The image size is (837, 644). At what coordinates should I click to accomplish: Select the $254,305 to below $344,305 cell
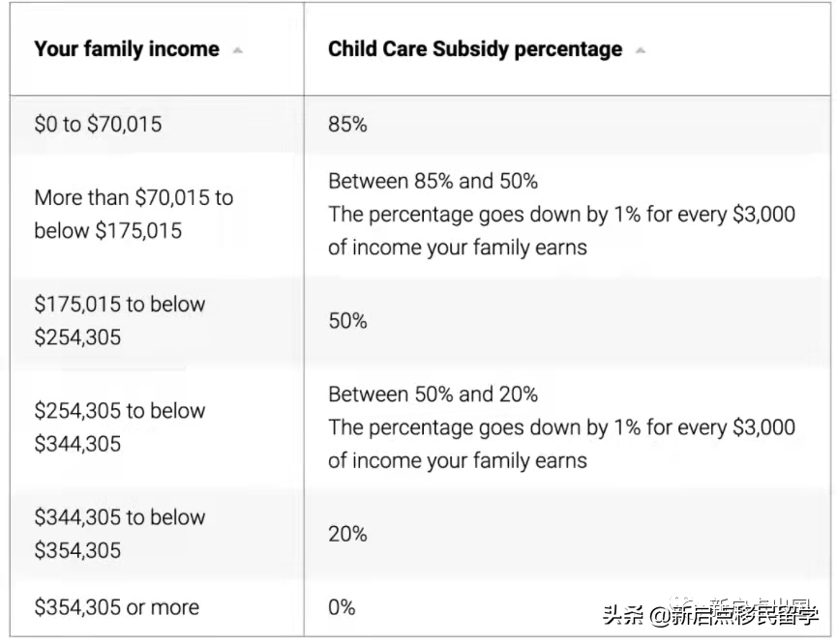pyautogui.click(x=120, y=427)
